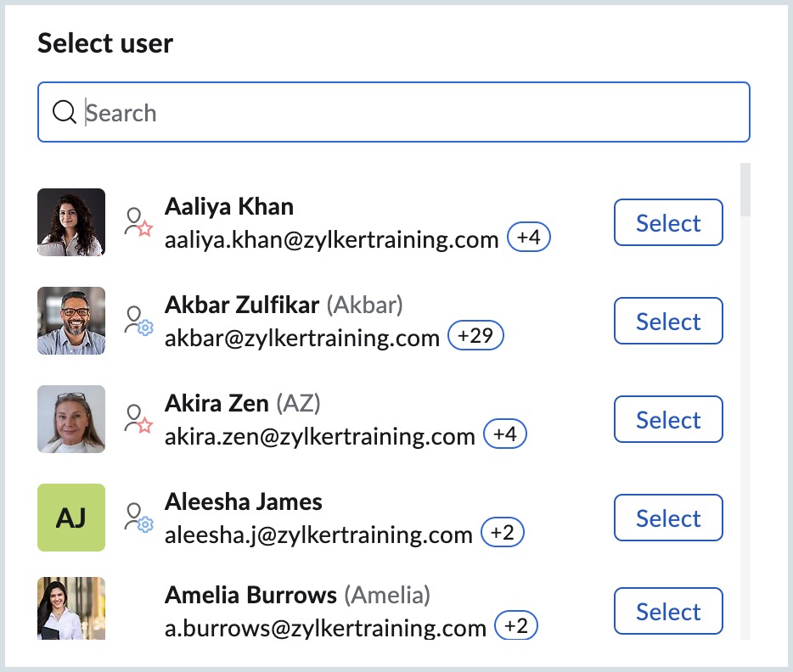Click the AJ initials avatar
Viewport: 793px width, 672px height.
[71, 518]
